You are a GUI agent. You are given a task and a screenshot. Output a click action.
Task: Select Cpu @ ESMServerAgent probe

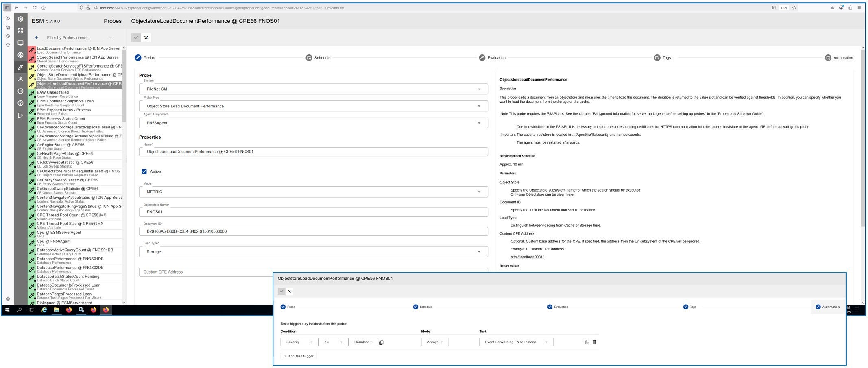(x=75, y=234)
